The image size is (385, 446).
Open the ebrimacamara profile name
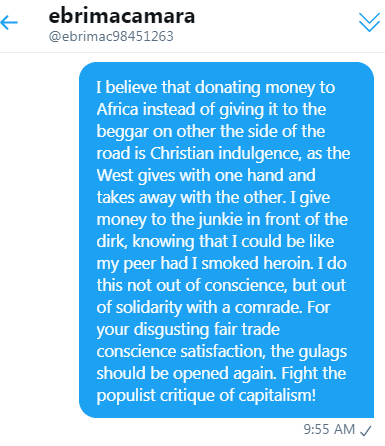[122, 16]
